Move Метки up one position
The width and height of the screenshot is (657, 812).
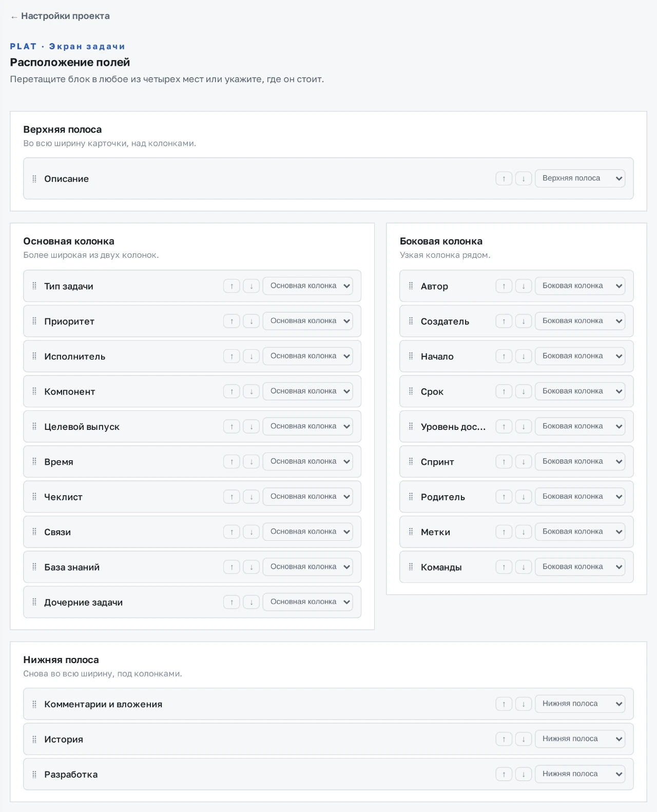pos(504,532)
